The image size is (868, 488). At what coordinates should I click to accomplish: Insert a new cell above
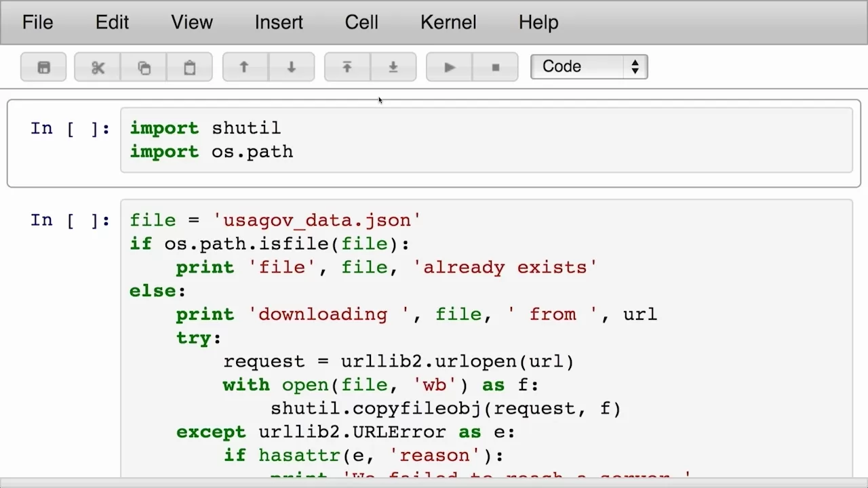coord(347,67)
